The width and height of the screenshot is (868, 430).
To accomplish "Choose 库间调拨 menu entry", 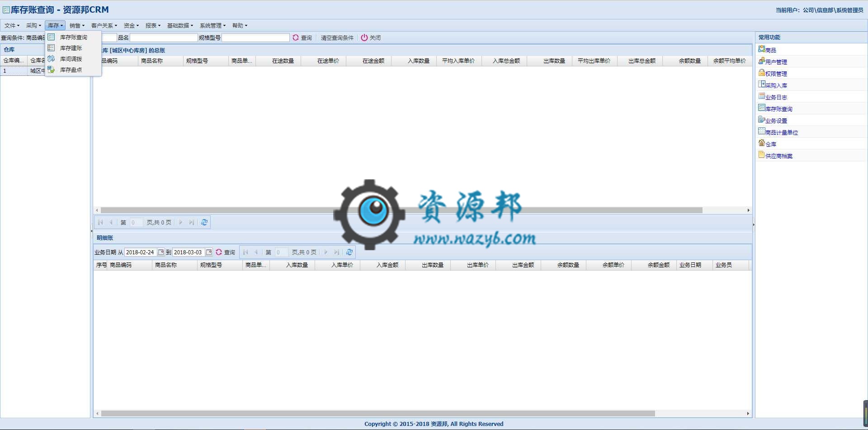I will [x=73, y=59].
